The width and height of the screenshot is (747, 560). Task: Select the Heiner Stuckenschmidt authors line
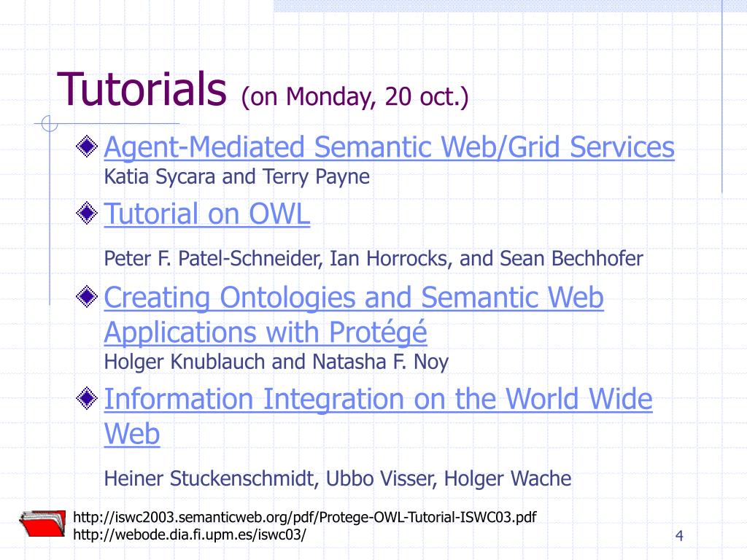tap(337, 478)
